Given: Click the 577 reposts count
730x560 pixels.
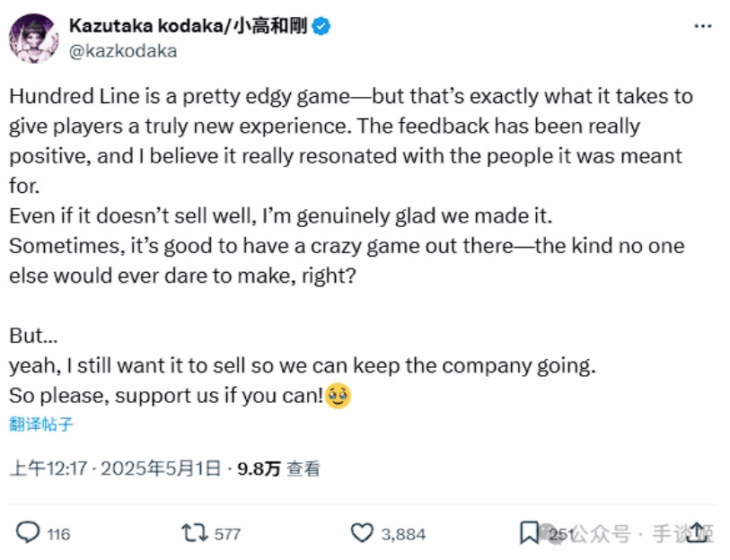Looking at the screenshot, I should click(227, 534).
